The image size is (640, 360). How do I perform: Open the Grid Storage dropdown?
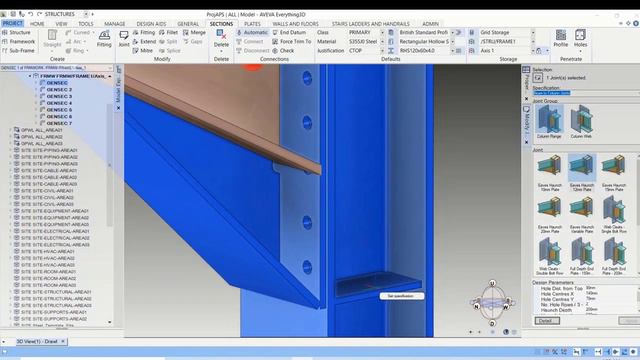533,32
